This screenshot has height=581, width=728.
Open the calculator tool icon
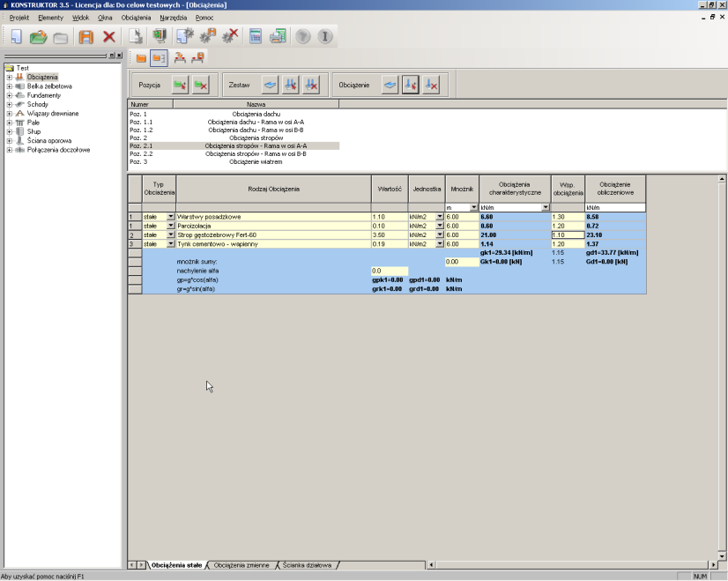click(256, 36)
